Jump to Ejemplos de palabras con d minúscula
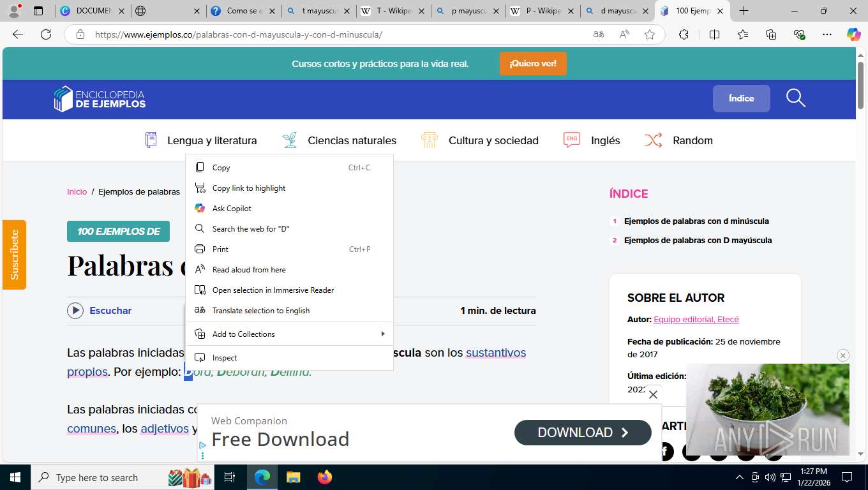This screenshot has width=868, height=490. pyautogui.click(x=696, y=221)
